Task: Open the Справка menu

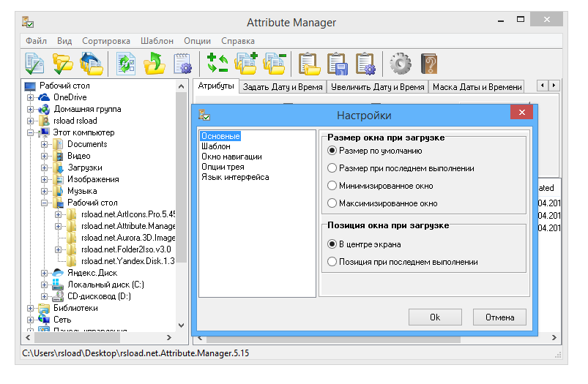Action: [x=238, y=41]
